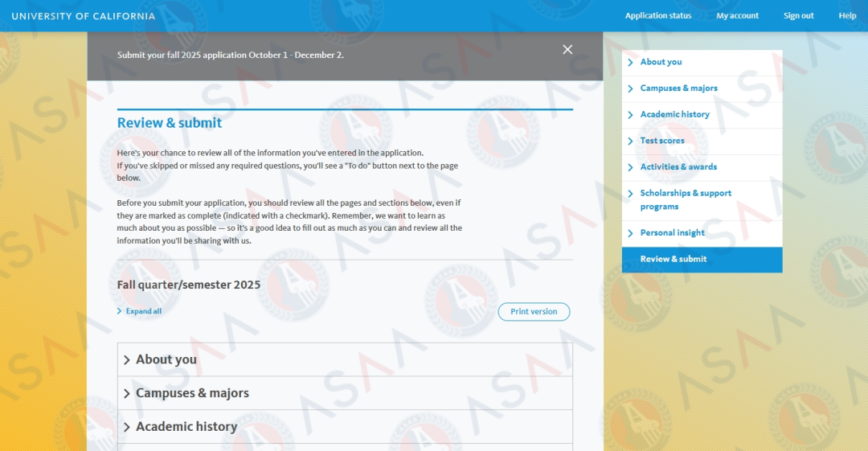The width and height of the screenshot is (868, 451).
Task: Click the chevron icon next to Test scores
Action: coord(631,141)
